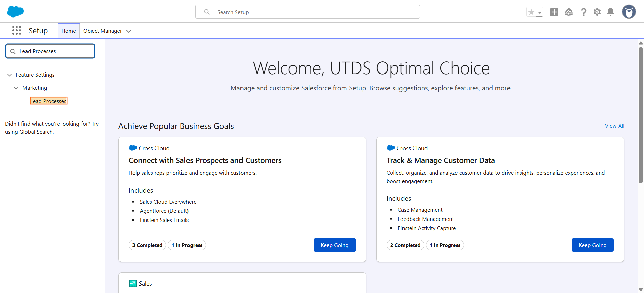Click Einstein Activity Capture list item
The height and width of the screenshot is (293, 644).
point(427,228)
